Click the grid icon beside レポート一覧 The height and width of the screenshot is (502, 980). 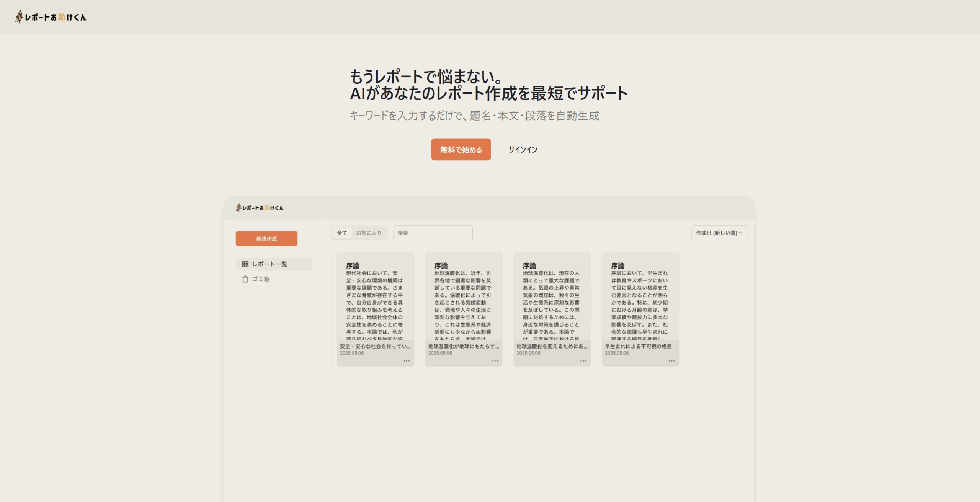tap(245, 264)
